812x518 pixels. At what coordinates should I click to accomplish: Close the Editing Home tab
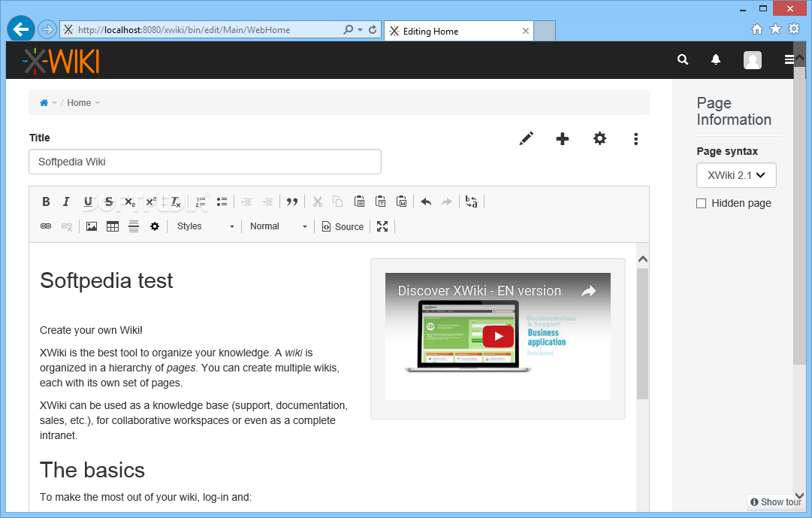[526, 31]
